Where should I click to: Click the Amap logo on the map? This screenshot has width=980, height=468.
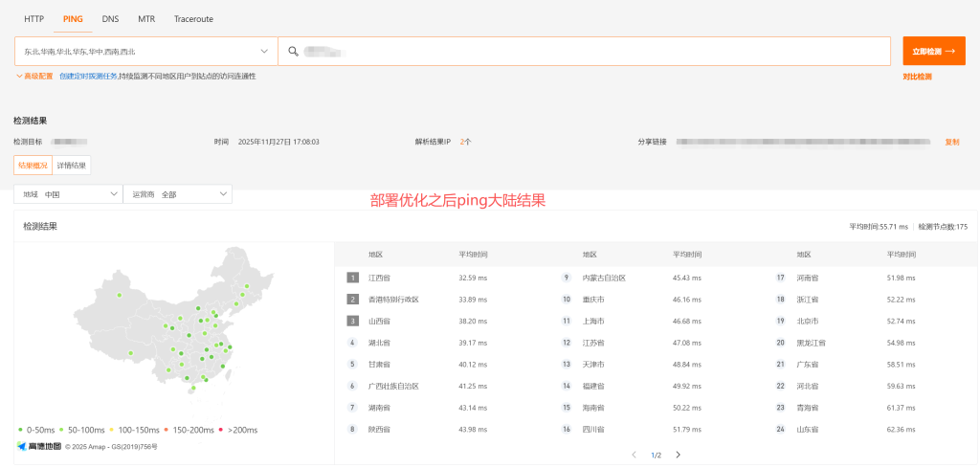coord(39,446)
